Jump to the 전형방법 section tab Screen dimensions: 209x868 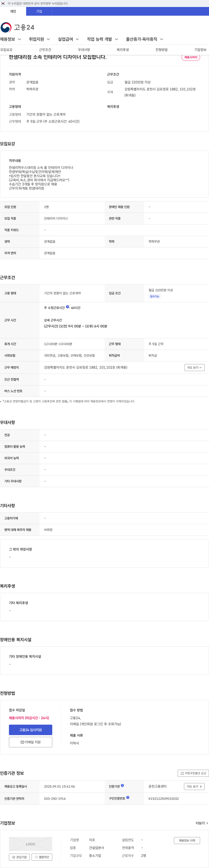[162, 50]
